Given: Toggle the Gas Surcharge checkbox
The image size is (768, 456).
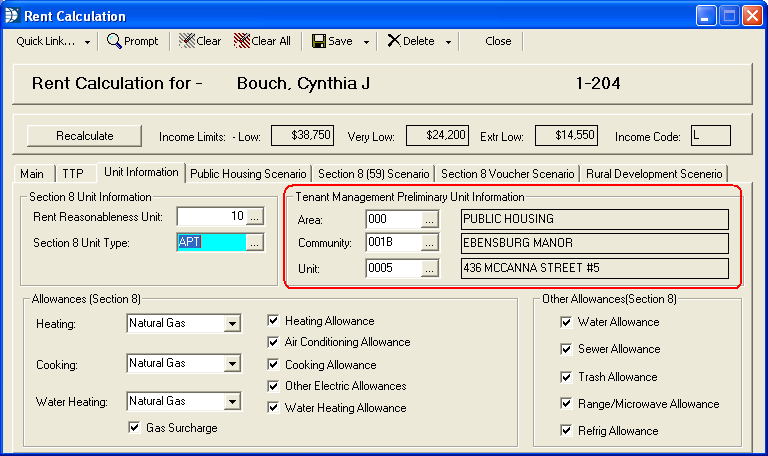Looking at the screenshot, I should coord(135,428).
